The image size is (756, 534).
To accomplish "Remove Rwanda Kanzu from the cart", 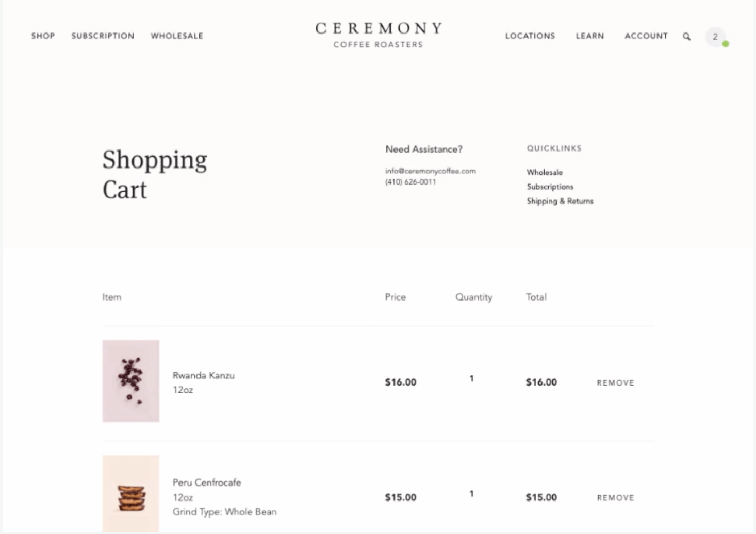I will (615, 383).
